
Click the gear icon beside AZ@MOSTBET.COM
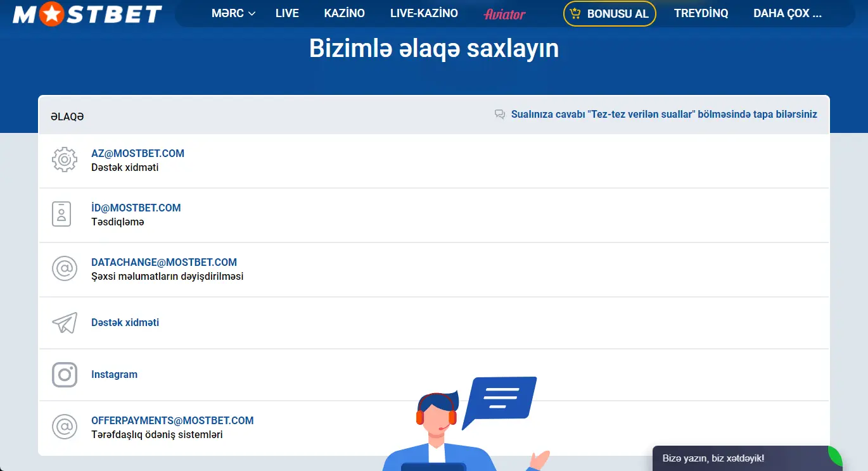click(x=64, y=160)
